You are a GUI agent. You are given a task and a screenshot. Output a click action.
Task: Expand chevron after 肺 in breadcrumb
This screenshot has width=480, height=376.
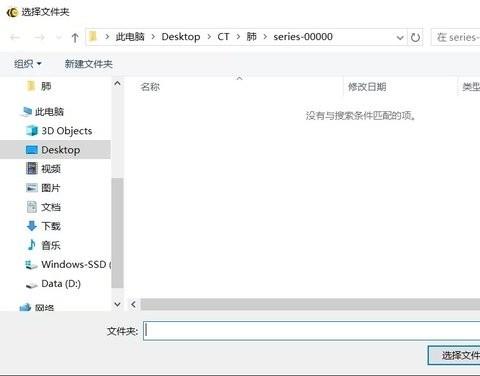[x=265, y=37]
